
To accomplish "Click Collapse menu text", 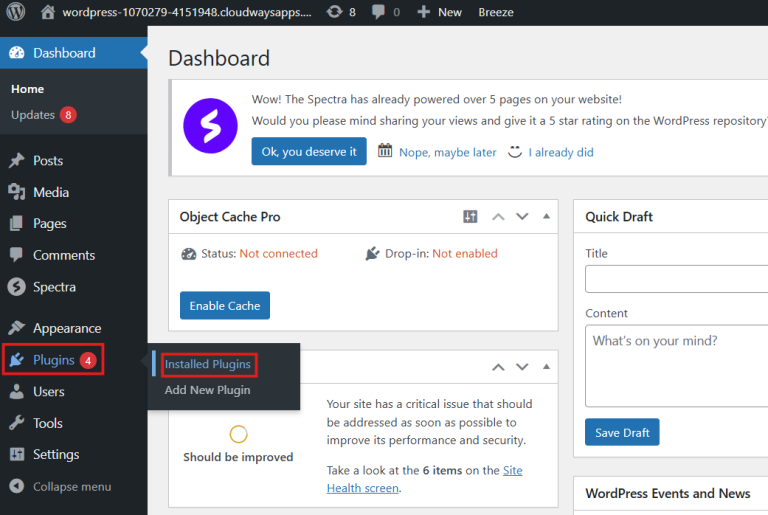I will (x=72, y=487).
